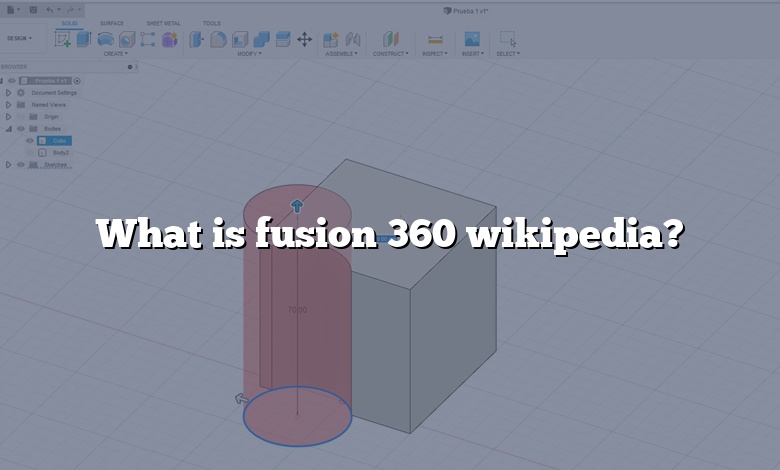Open the File menu dropdown arrow
Screen dimensions: 780x470
click(18, 9)
